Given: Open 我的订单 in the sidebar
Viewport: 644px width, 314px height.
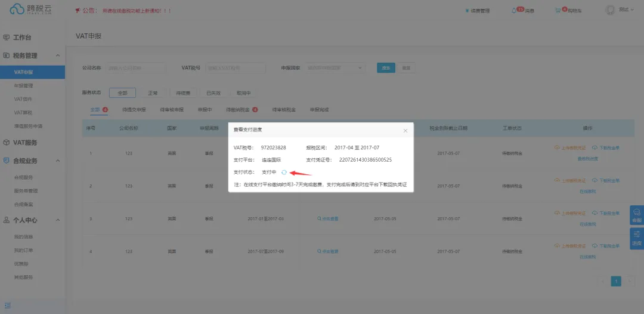Looking at the screenshot, I should pyautogui.click(x=23, y=250).
